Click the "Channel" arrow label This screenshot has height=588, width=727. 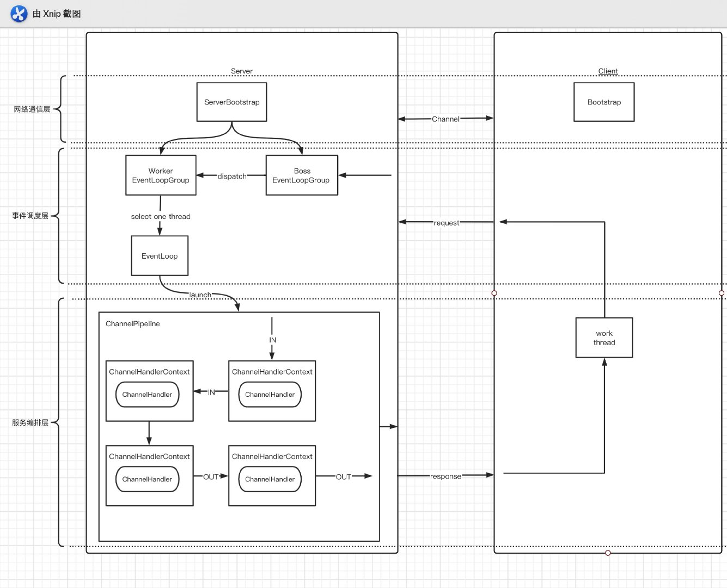click(x=445, y=119)
